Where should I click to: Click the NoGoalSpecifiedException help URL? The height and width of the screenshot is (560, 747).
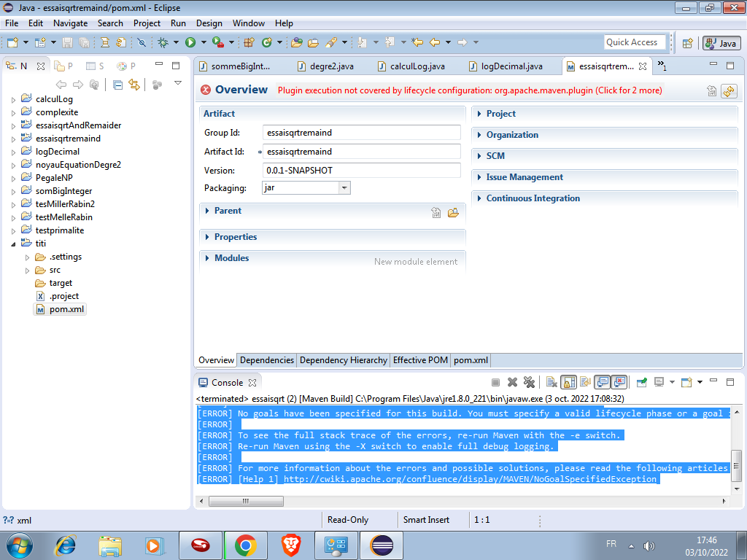coord(472,479)
